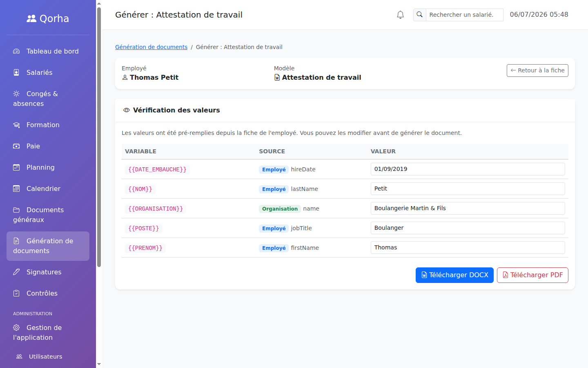Open Formation in sidebar

[48, 125]
